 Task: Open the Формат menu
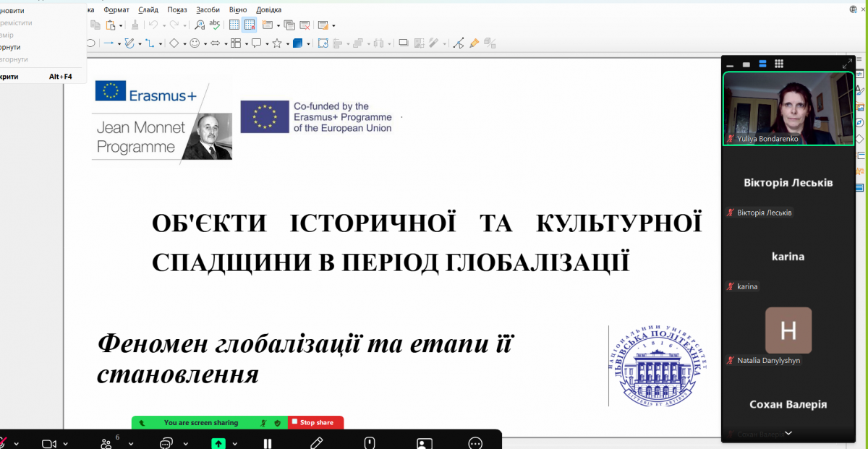[116, 9]
